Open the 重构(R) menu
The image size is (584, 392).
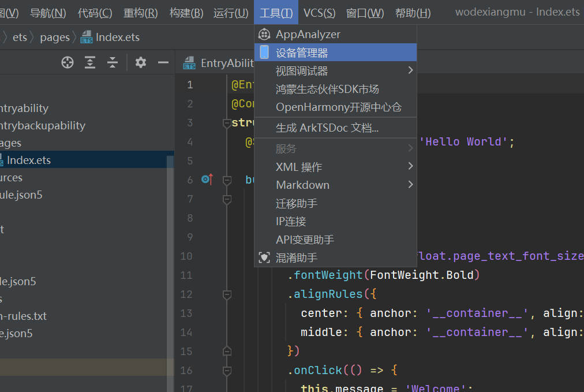click(x=140, y=13)
